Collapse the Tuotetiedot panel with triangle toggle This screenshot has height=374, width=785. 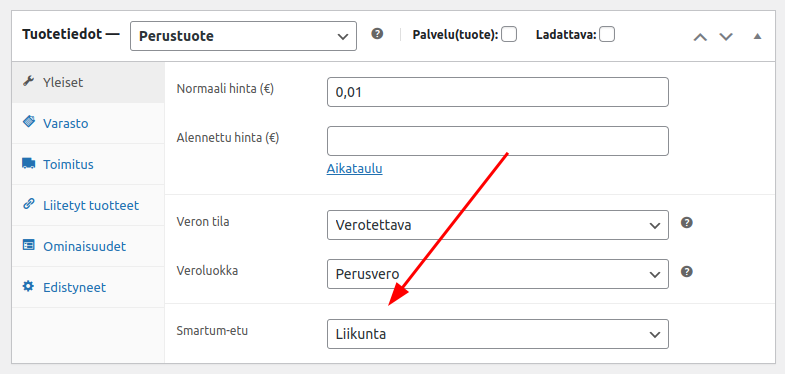point(757,36)
